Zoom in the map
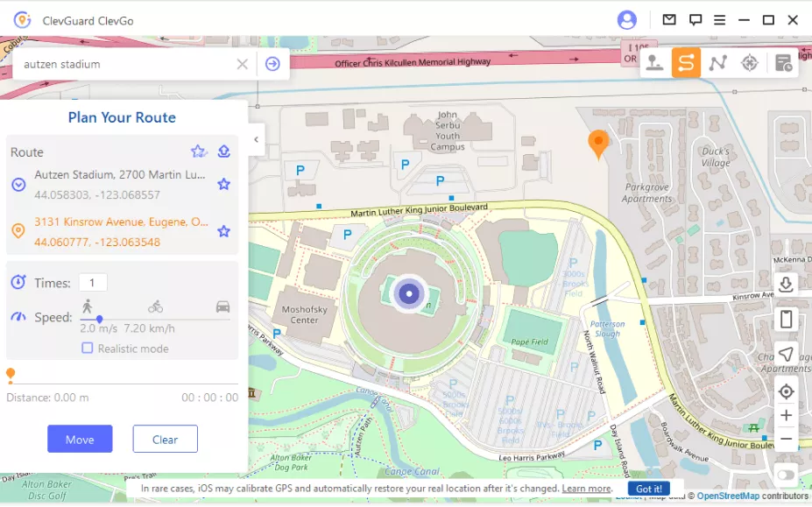812x507 pixels. click(x=786, y=415)
